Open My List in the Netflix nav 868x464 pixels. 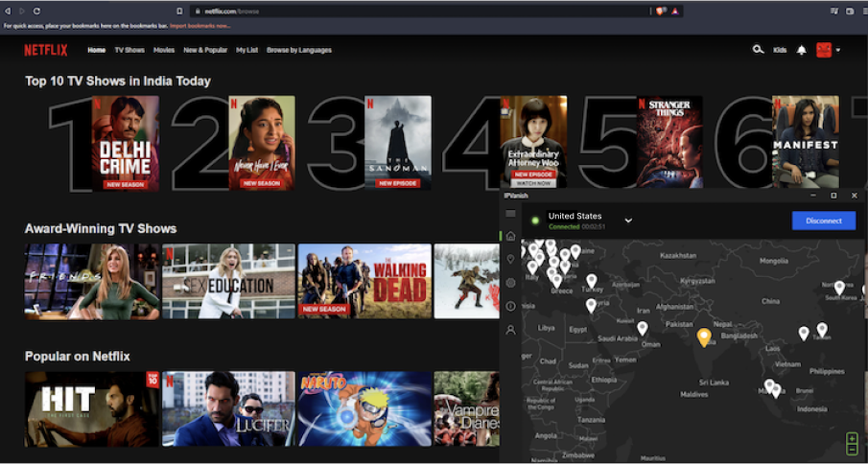246,50
